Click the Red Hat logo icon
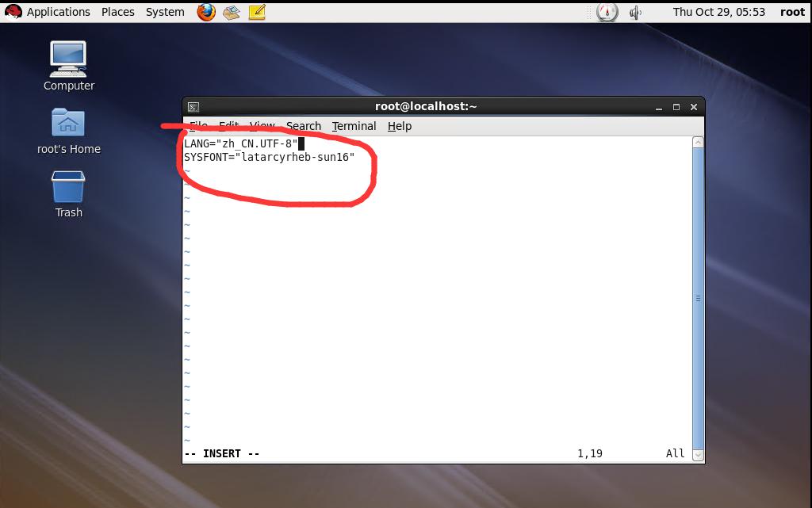This screenshot has width=812, height=508. (x=13, y=11)
